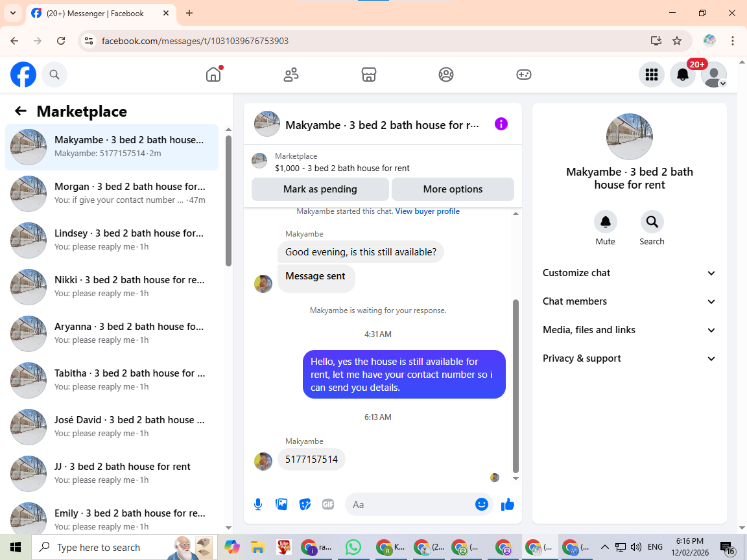Open the account profile avatar menu
The height and width of the screenshot is (560, 747).
coord(714,75)
